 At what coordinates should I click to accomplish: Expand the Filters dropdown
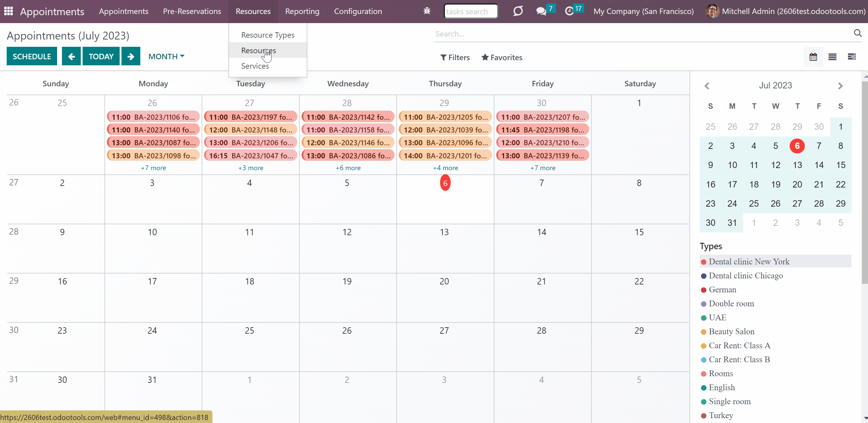[x=455, y=57]
